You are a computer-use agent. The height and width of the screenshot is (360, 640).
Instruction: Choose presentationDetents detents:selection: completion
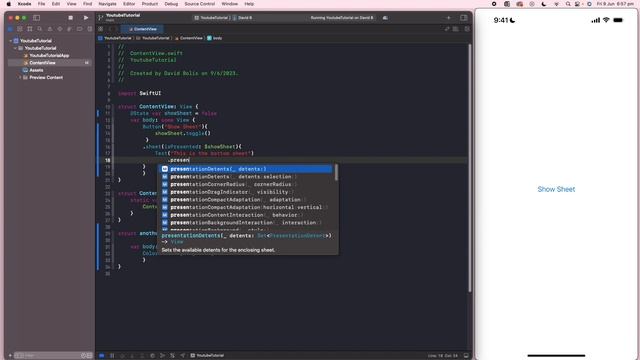pyautogui.click(x=246, y=177)
